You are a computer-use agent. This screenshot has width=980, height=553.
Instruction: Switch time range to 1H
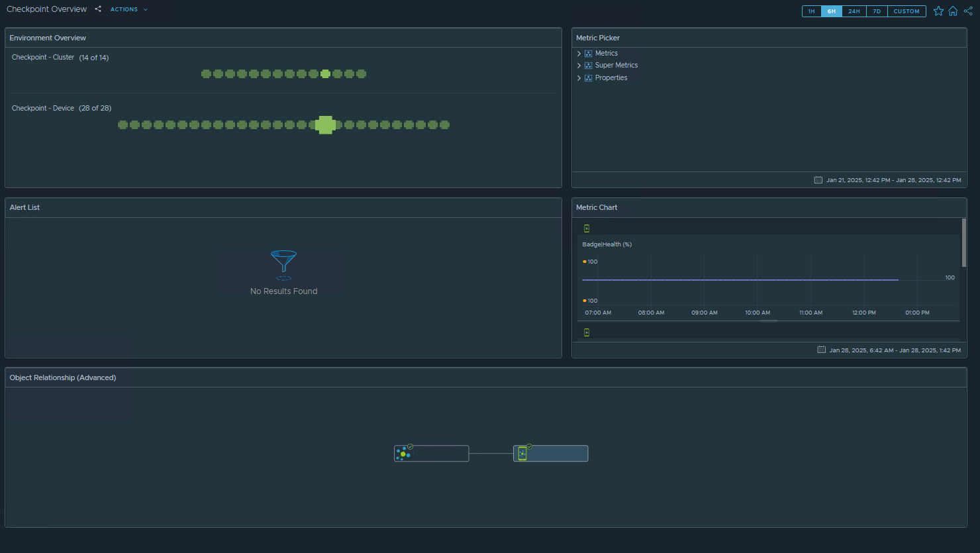(811, 11)
